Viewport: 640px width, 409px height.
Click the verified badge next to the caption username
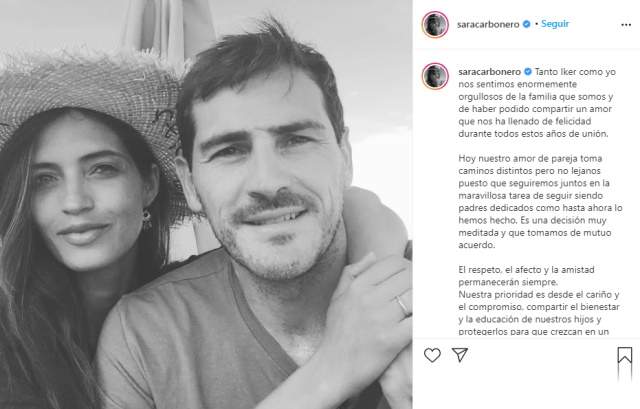point(528,71)
